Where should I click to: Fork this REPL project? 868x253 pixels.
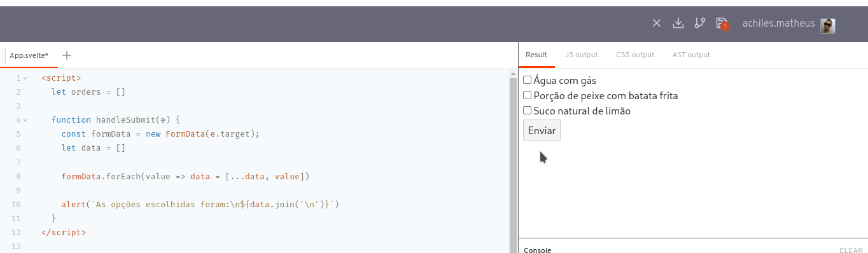point(700,24)
